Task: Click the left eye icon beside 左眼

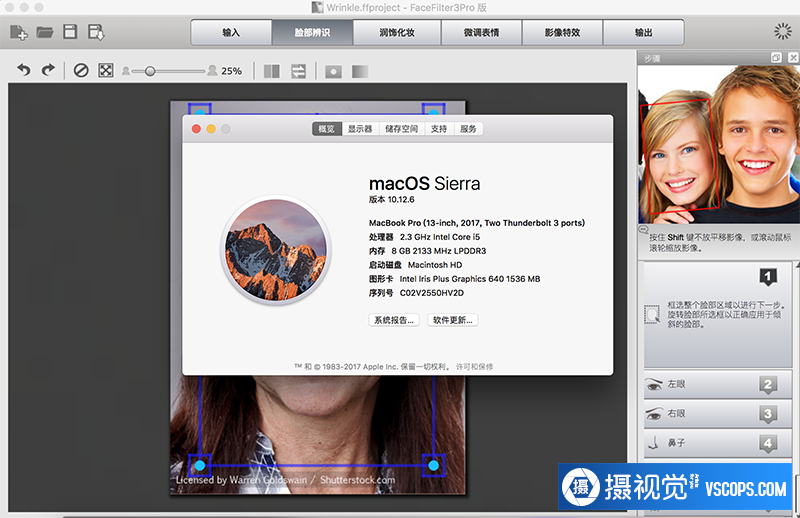Action: click(x=654, y=385)
